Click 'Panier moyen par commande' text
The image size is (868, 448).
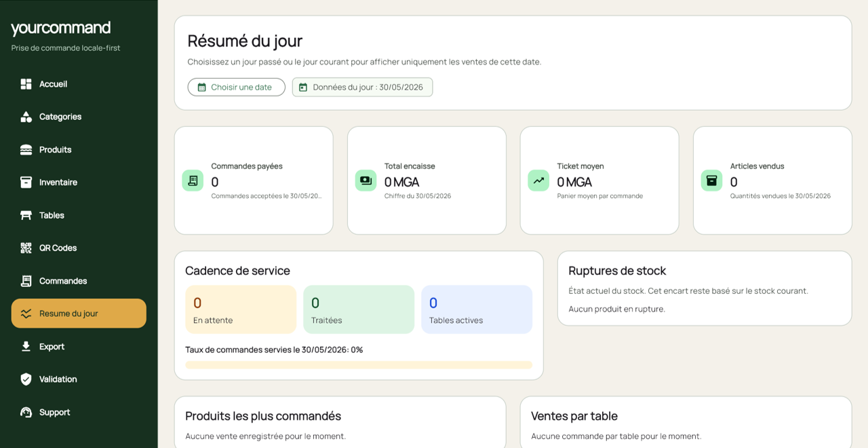click(x=600, y=196)
